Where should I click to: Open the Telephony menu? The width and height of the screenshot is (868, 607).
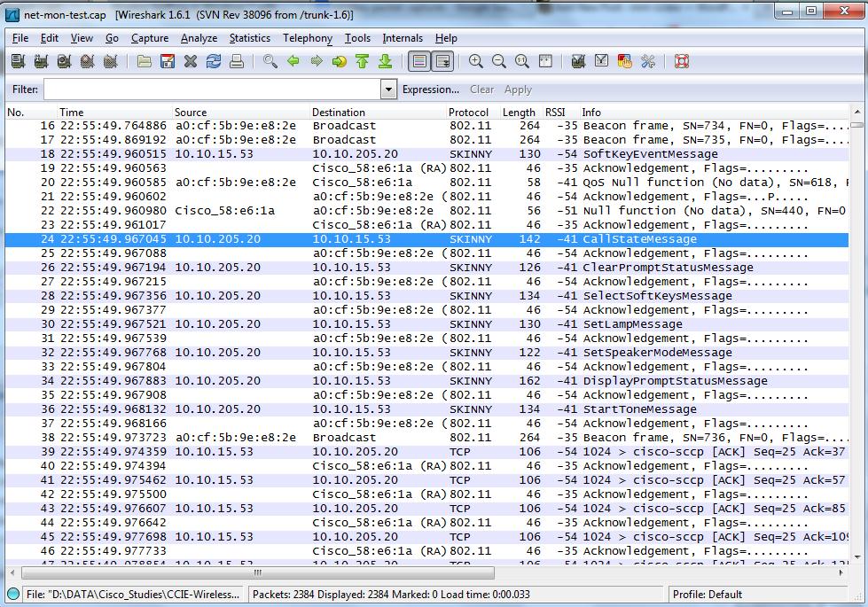[307, 38]
